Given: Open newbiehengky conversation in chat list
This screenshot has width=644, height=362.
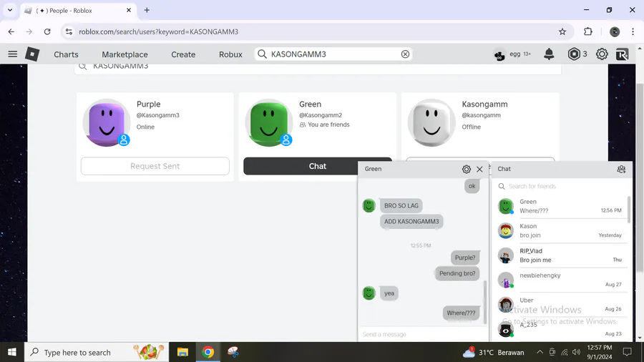Looking at the screenshot, I should (x=561, y=280).
